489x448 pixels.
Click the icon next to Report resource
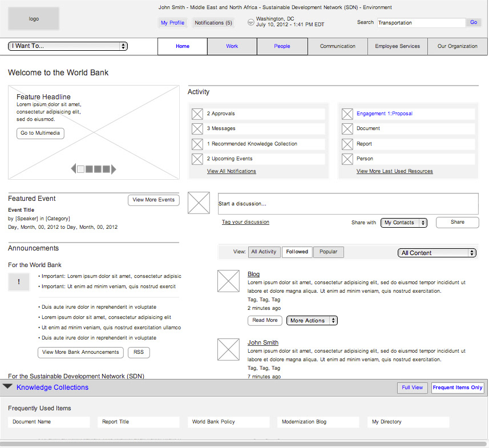[x=347, y=144]
